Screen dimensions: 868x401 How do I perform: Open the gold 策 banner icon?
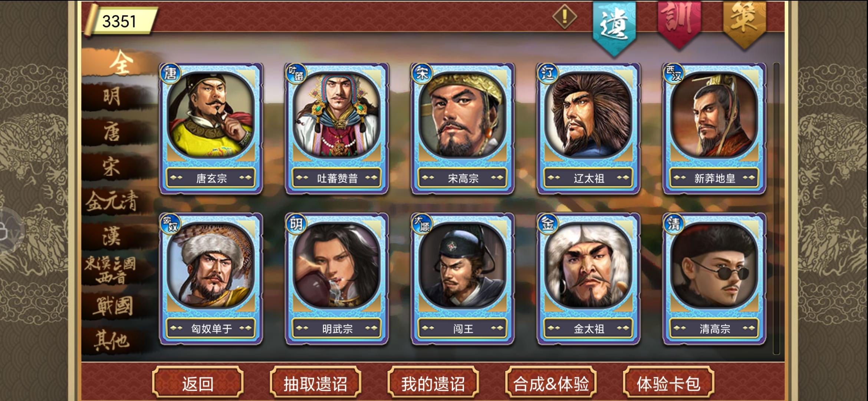(744, 24)
